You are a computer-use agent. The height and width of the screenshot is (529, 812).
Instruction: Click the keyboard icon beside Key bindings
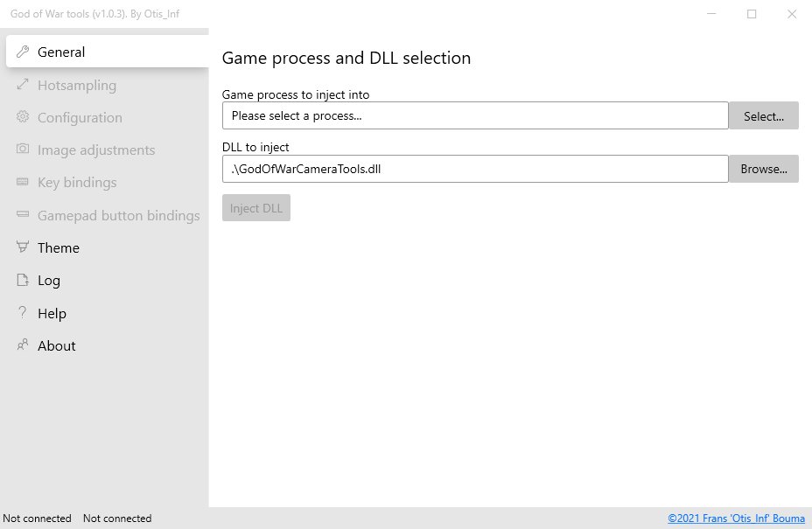click(x=22, y=182)
